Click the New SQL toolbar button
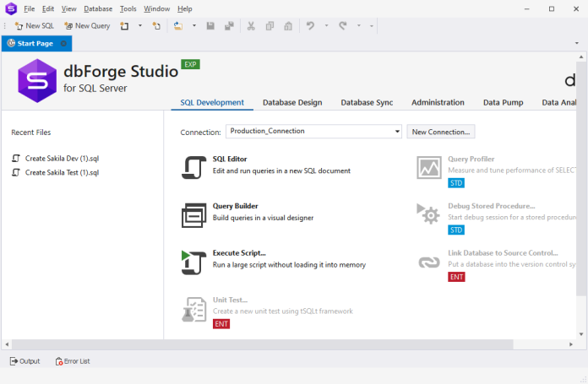Screen dimensions: 588x384 (x=34, y=26)
